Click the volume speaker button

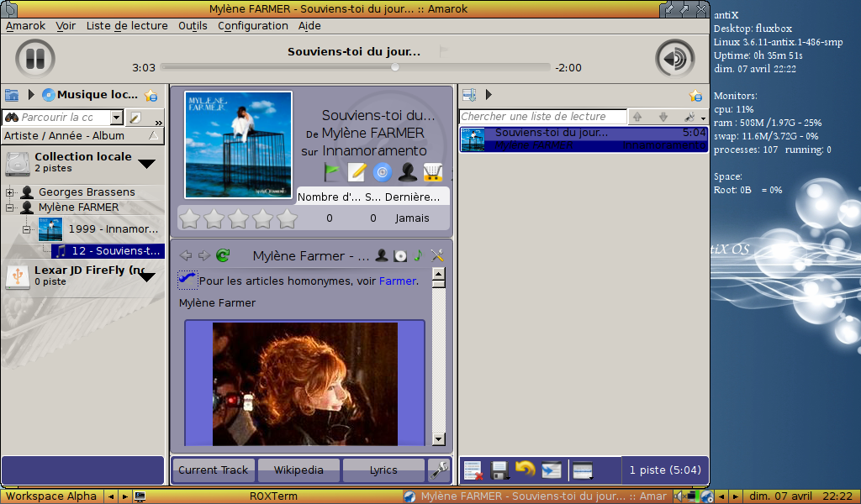point(674,59)
